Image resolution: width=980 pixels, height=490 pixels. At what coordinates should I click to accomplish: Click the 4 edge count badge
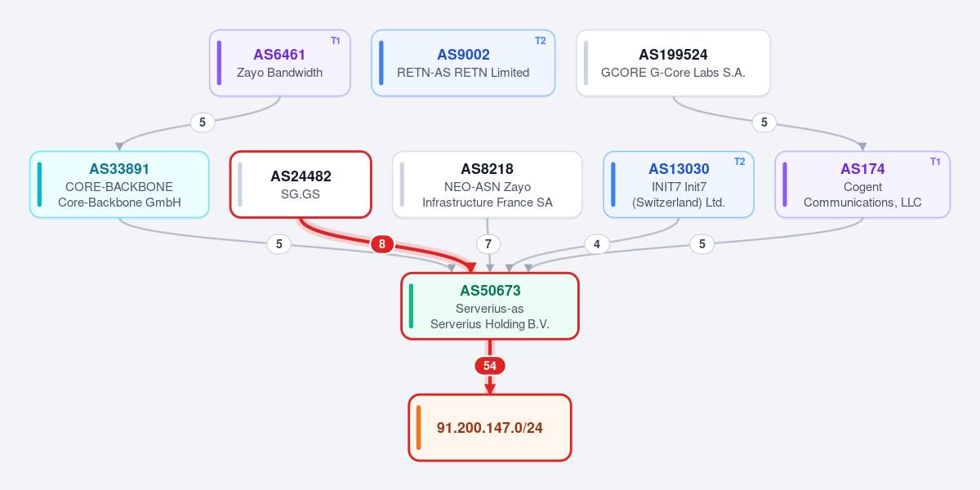pos(597,243)
